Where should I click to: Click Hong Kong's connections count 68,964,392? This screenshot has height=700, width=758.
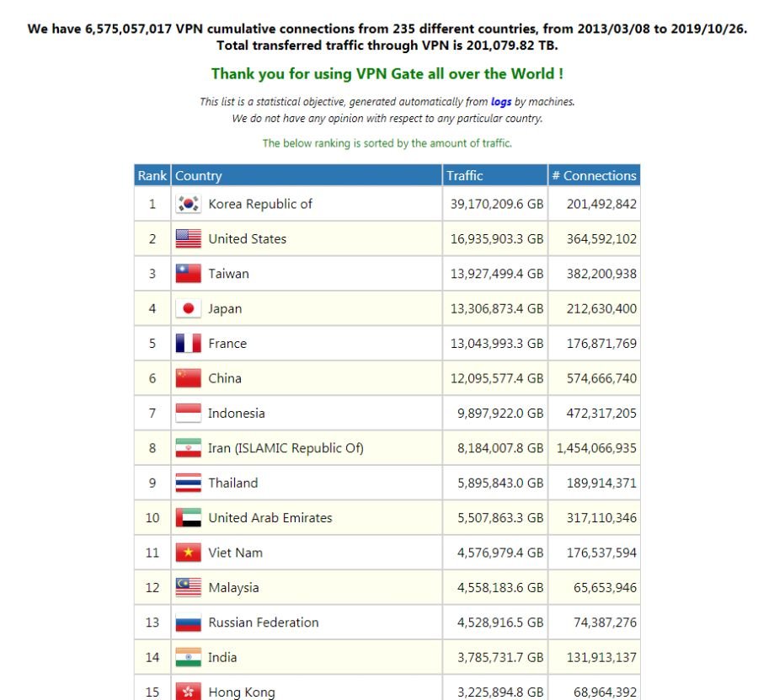point(600,692)
